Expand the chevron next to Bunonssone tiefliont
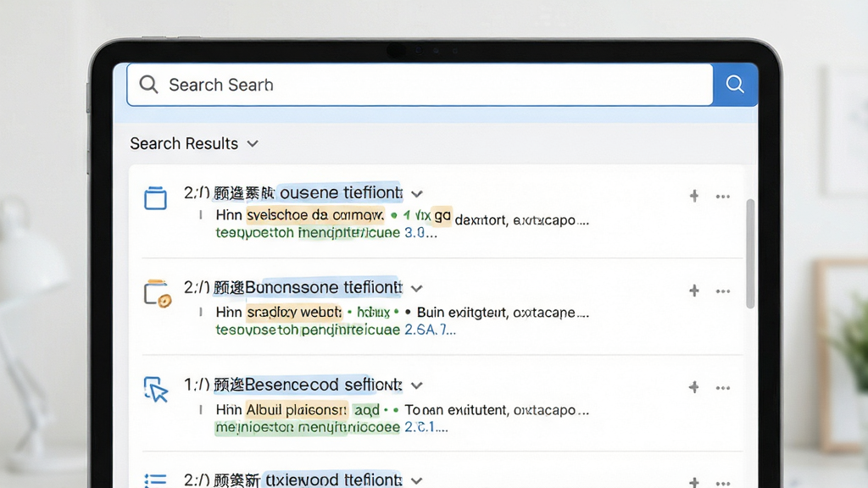868x488 pixels. click(x=417, y=288)
